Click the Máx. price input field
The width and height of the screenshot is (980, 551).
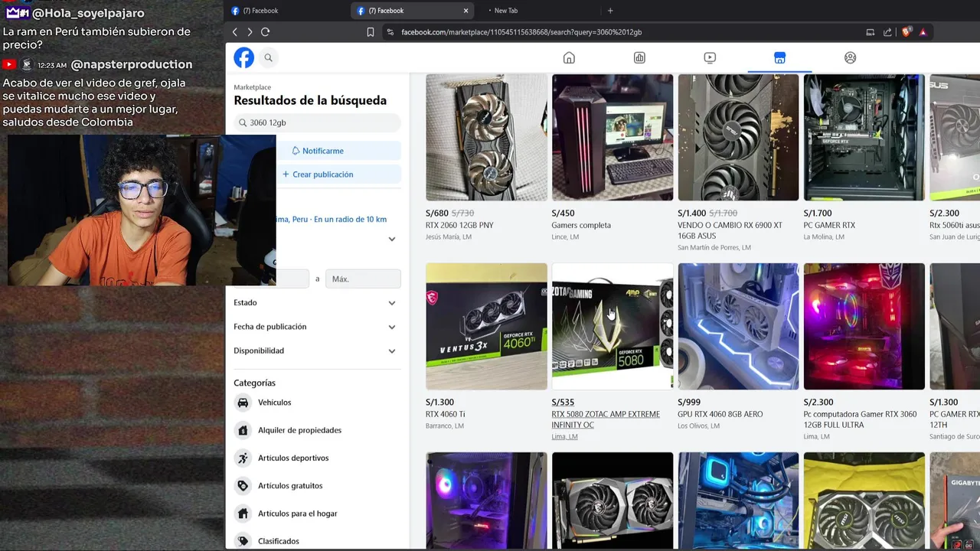(363, 279)
